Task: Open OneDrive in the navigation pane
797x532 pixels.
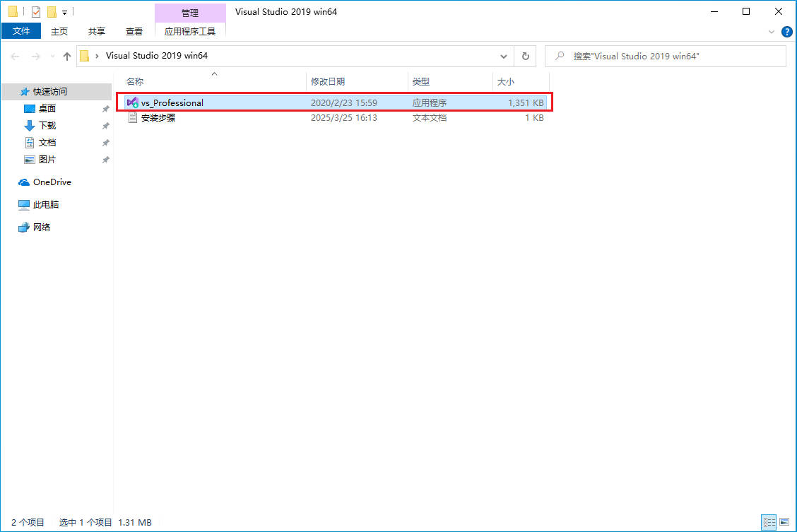Action: coord(52,182)
